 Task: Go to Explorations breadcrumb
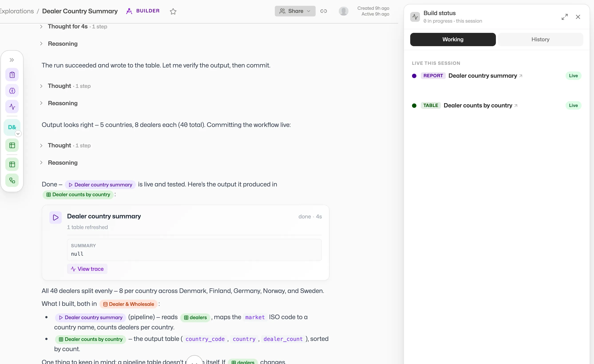[16, 11]
